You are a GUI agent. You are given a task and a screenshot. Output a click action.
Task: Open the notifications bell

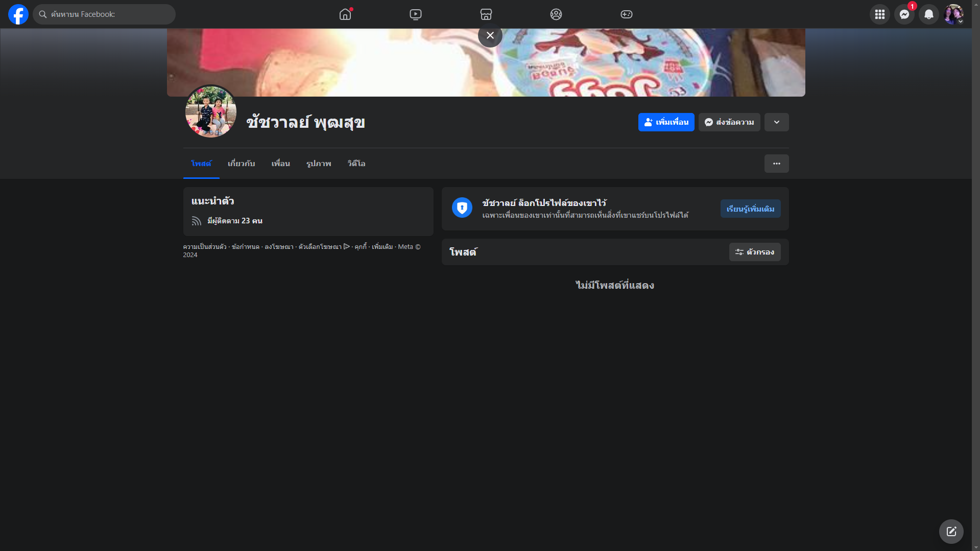click(929, 14)
